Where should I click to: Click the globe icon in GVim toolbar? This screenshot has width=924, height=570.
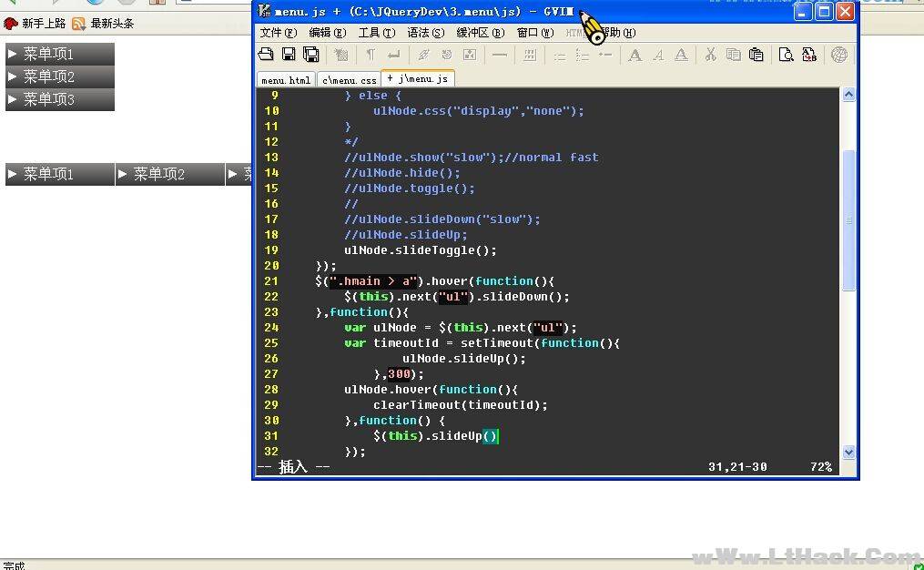(x=839, y=56)
